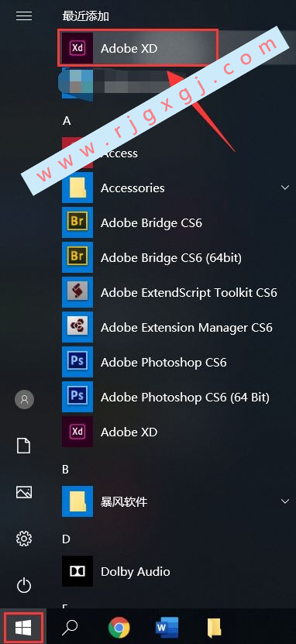Open the user account avatar
Viewport: 296px width, 644px height.
point(24,399)
